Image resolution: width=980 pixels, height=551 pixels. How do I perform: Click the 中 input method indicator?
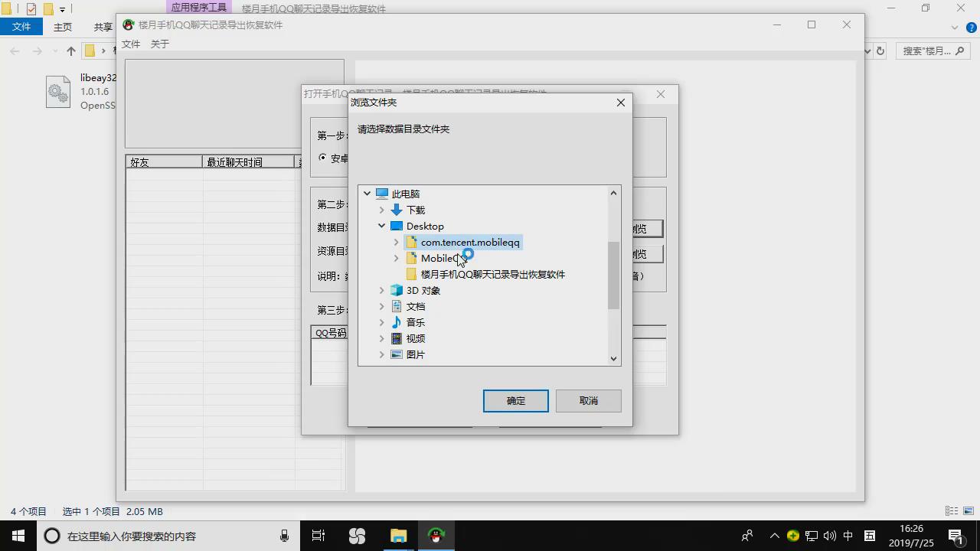848,536
